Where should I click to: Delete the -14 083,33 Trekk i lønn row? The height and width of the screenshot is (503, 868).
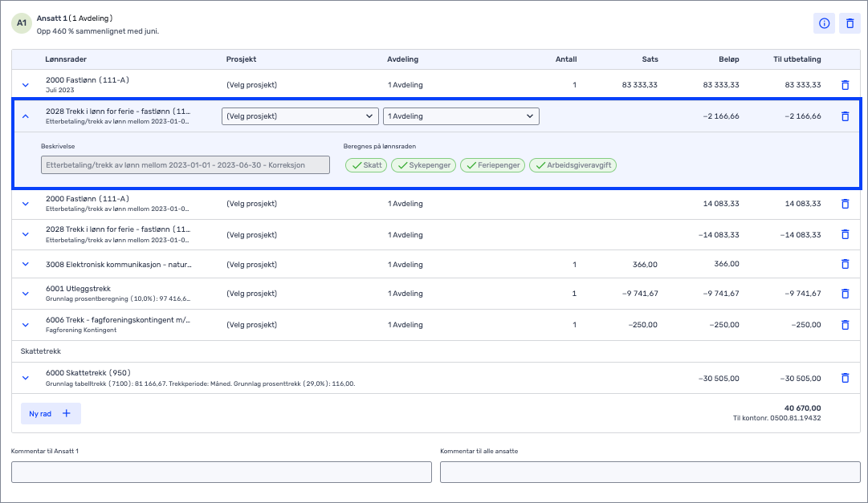tap(845, 234)
